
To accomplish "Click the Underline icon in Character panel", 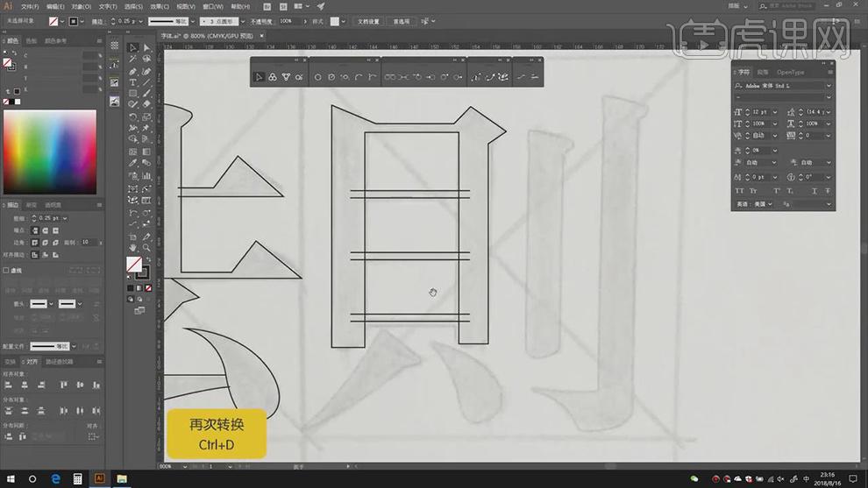I will [x=815, y=191].
